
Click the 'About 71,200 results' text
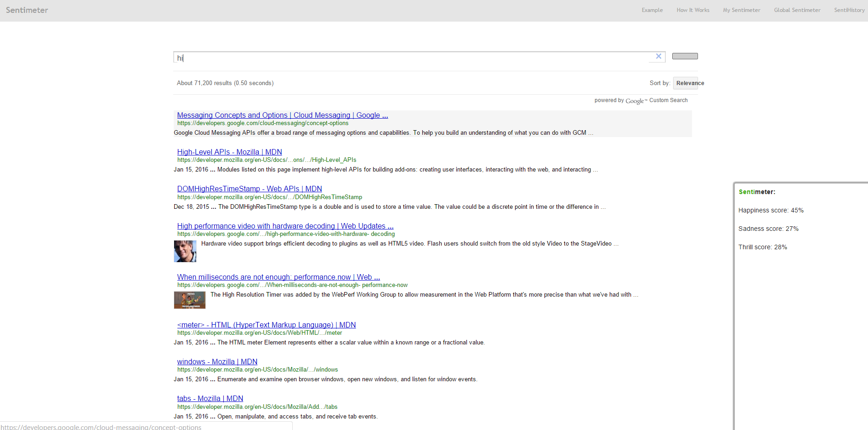(x=225, y=83)
